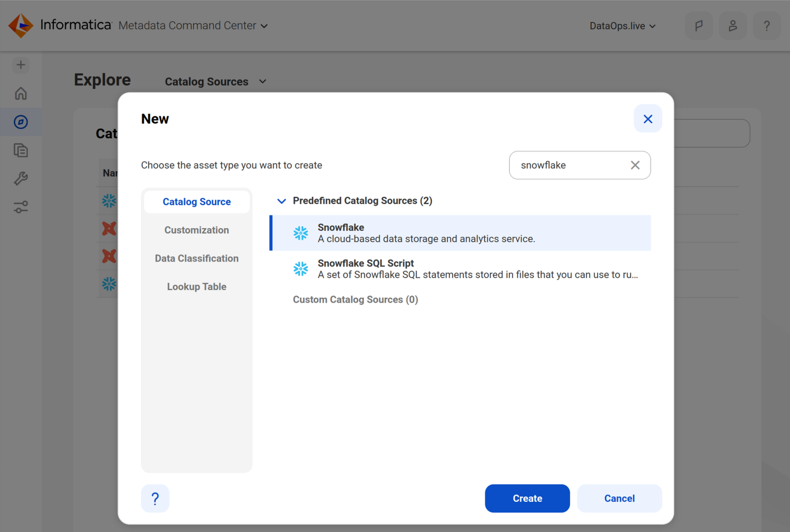The image size is (790, 532).
Task: Click 'A set of Snowflake SQL statements' description
Action: (x=478, y=275)
